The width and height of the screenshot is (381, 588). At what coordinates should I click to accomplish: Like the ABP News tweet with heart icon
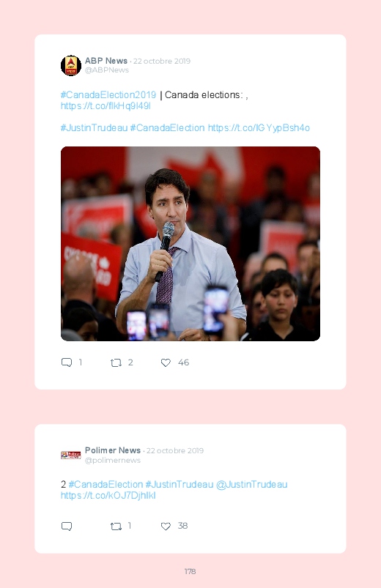tap(166, 362)
